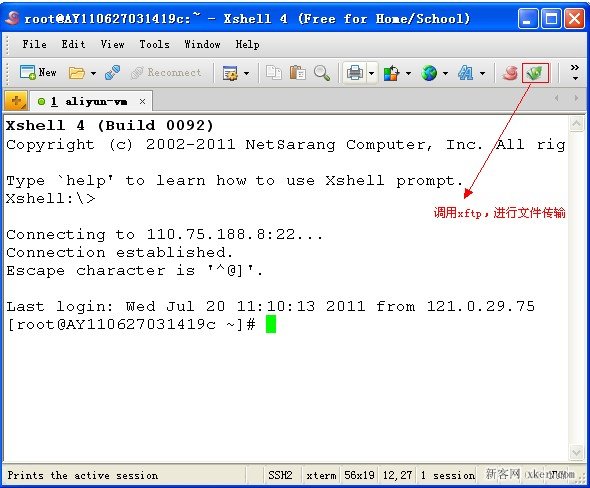Click the SSH2 status bar entry

(280, 475)
